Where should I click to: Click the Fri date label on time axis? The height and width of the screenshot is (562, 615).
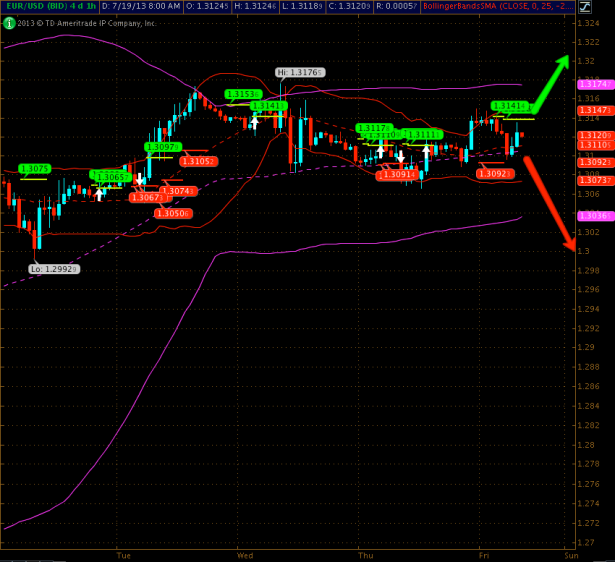tap(483, 553)
